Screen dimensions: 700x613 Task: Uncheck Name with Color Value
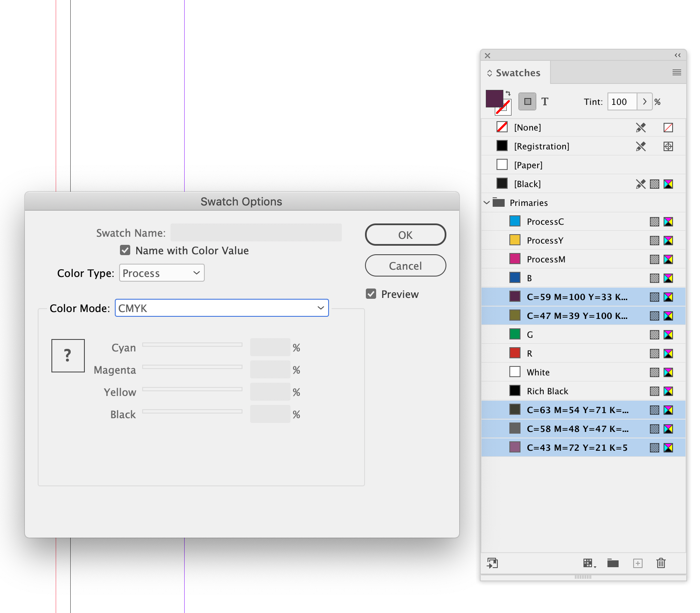pos(125,250)
